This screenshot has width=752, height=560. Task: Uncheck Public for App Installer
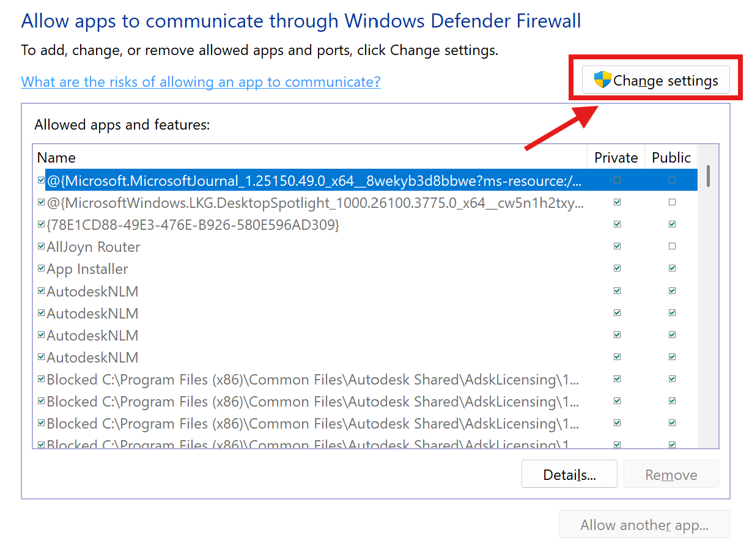(672, 268)
